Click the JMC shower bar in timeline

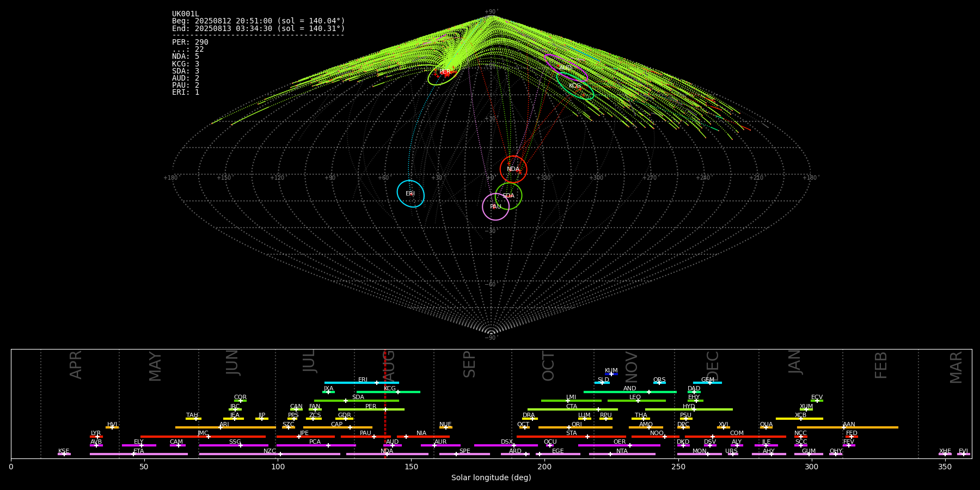(203, 437)
